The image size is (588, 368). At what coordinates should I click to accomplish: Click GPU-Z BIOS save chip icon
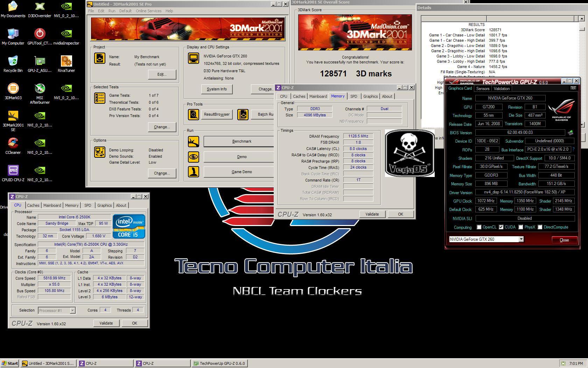coord(570,132)
